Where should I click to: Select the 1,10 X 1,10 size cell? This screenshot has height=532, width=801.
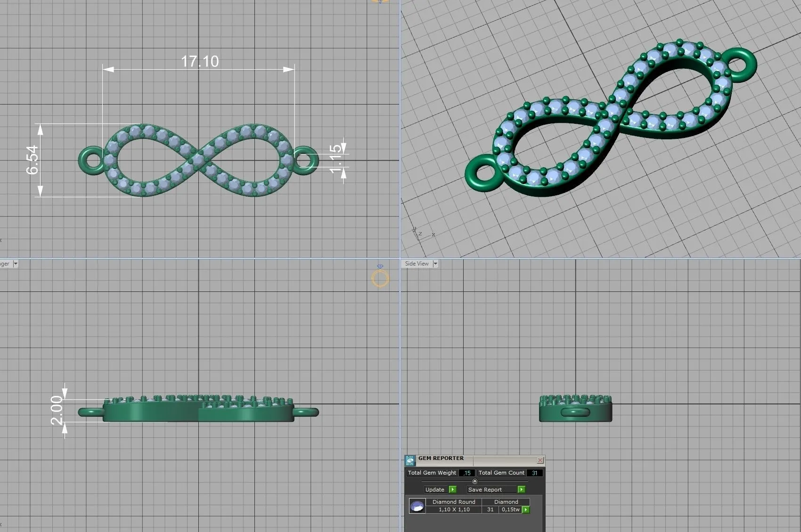click(454, 509)
